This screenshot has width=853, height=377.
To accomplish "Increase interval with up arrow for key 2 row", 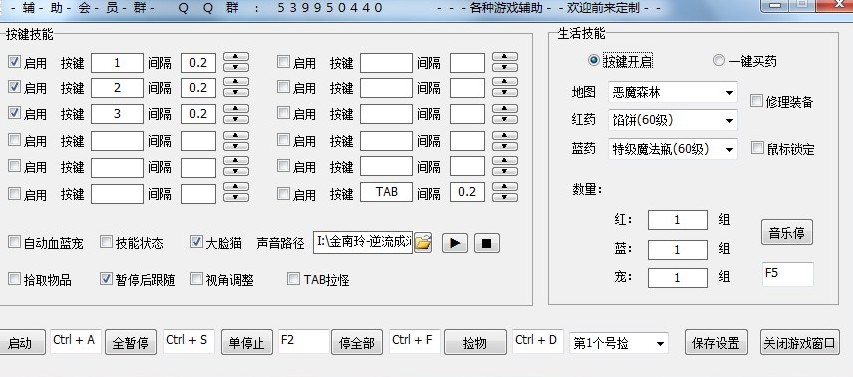I will (x=236, y=82).
